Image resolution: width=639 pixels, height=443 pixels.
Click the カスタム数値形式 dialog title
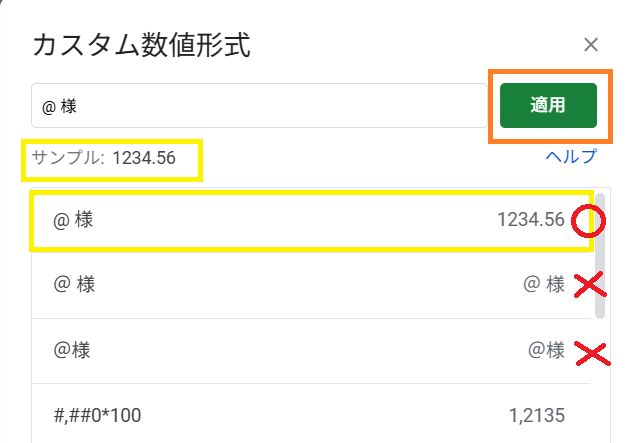coord(141,45)
